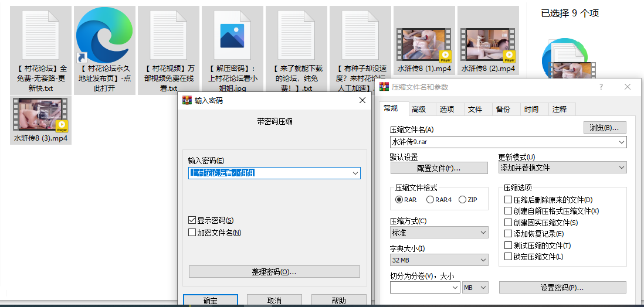Viewport: 644px width, 307px height.
Task: Enable 添加恢复记录 option
Action: coord(508,234)
